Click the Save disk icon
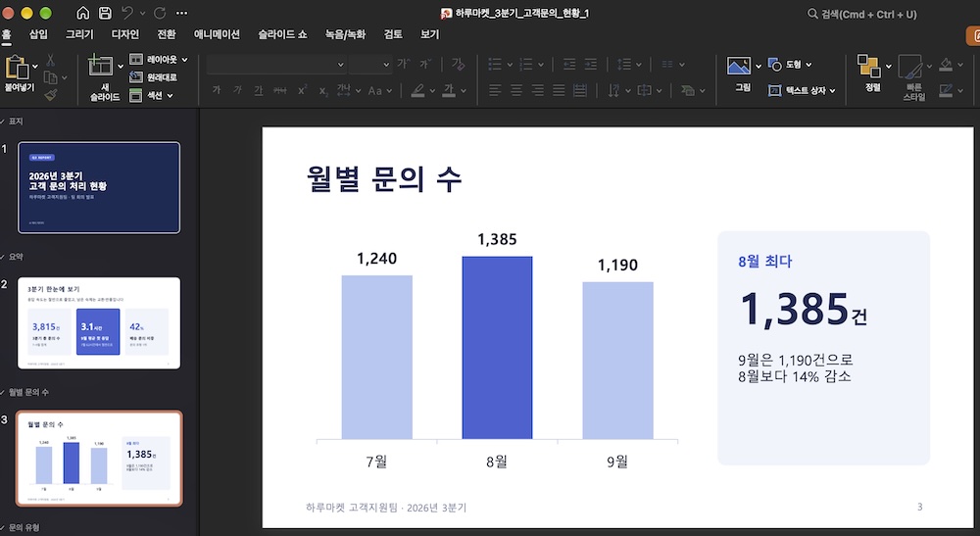Image resolution: width=980 pixels, height=536 pixels. point(105,13)
